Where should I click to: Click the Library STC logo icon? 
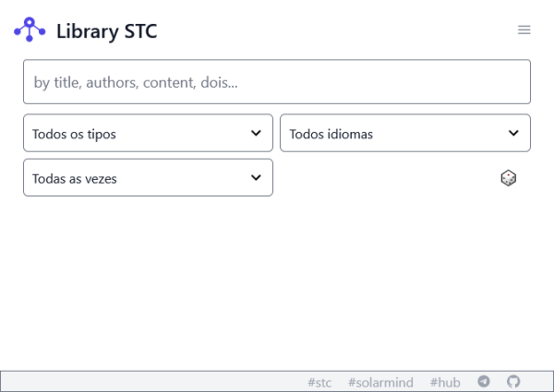coord(30,30)
